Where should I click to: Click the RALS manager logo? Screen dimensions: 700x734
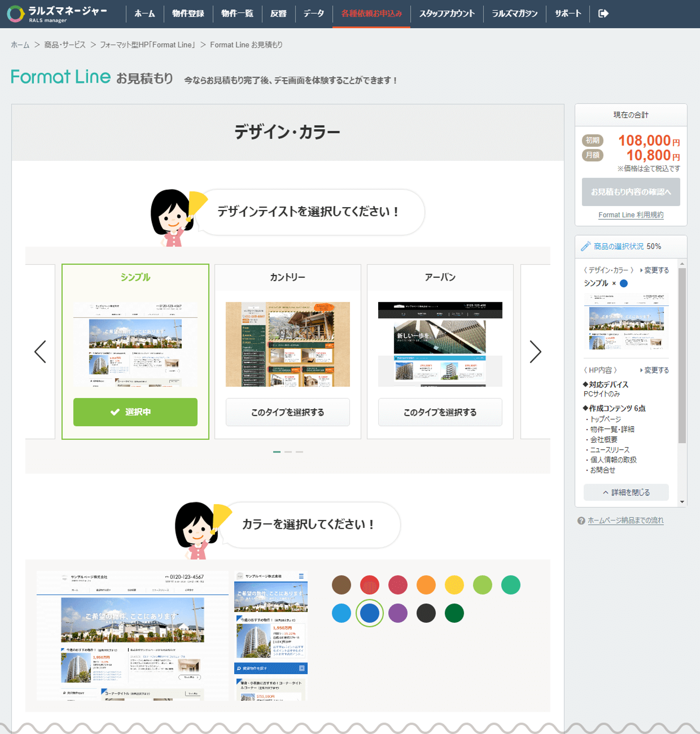(x=57, y=14)
